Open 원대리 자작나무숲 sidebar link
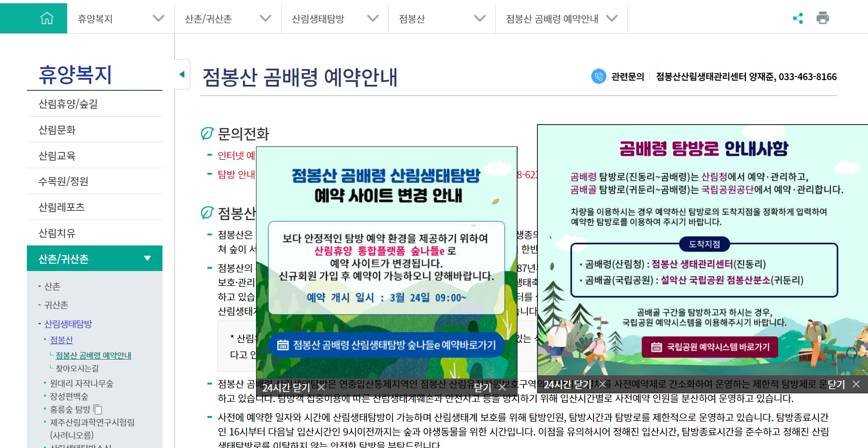Screen dimensions: 868x448 point(81,384)
